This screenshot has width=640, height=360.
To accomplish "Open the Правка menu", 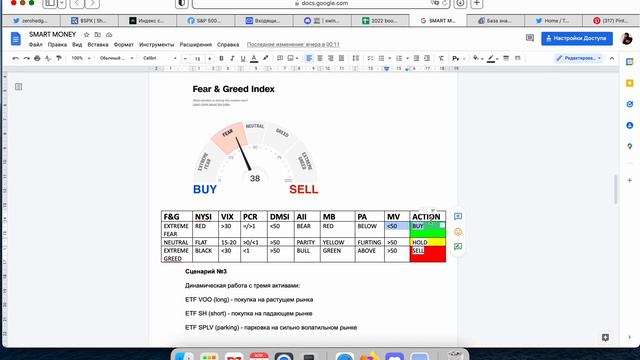I will 57,44.
